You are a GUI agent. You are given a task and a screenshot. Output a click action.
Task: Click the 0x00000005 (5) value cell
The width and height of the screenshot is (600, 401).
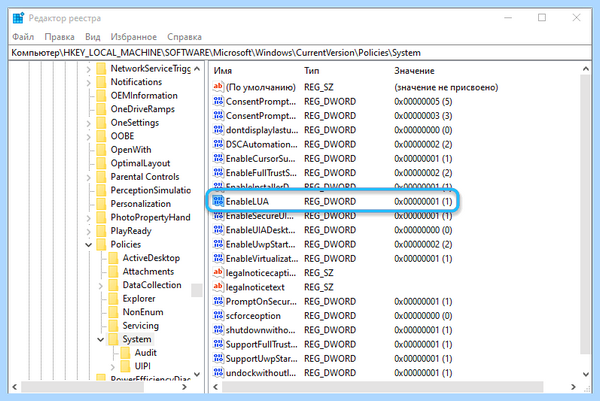[x=423, y=101]
